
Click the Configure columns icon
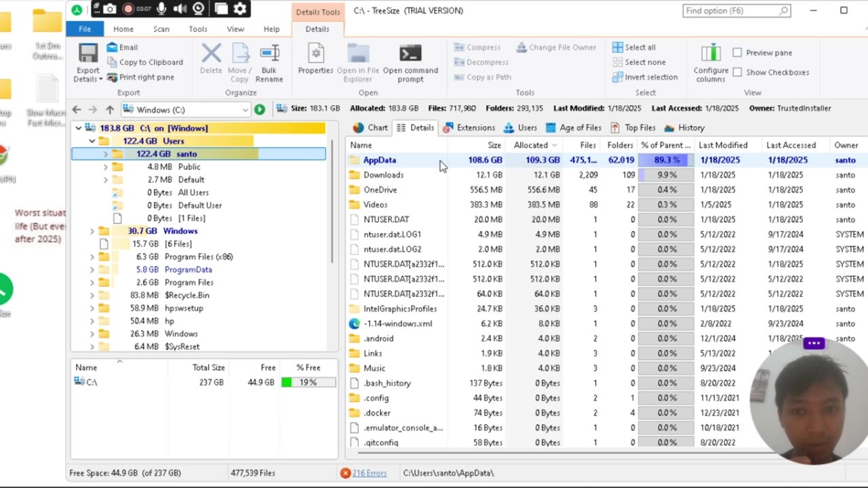(x=711, y=54)
